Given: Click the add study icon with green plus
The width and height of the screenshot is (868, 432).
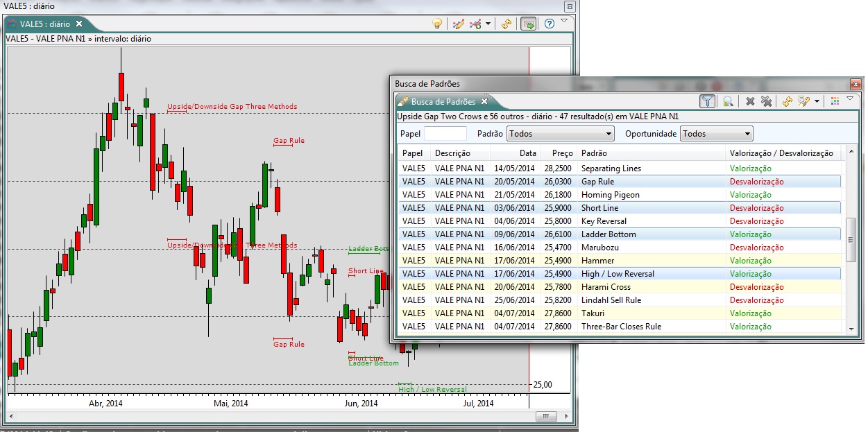Looking at the screenshot, I should [x=475, y=24].
